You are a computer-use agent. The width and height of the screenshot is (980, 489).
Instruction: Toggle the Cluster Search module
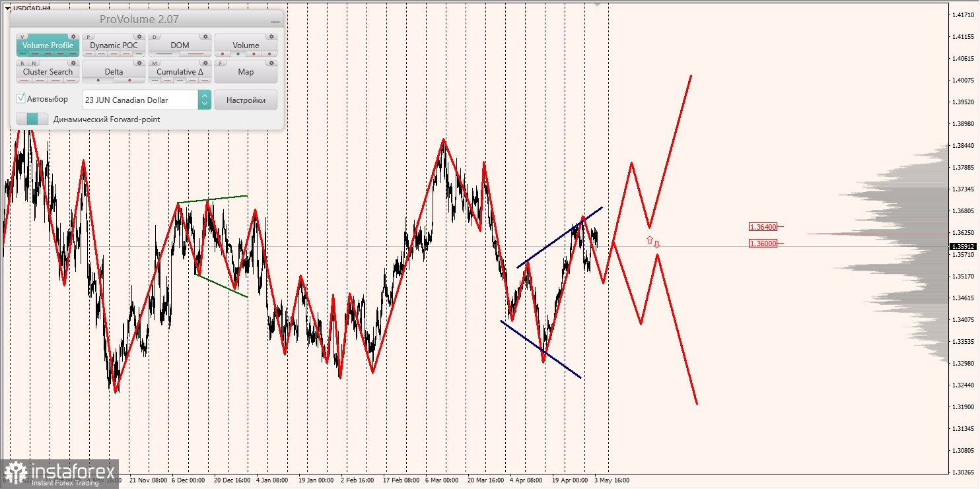tap(48, 71)
